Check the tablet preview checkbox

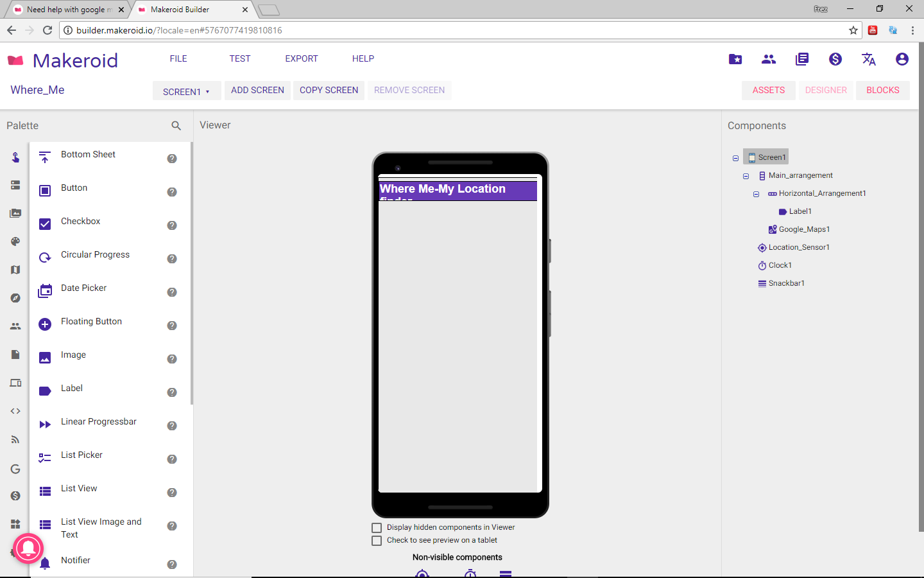pyautogui.click(x=377, y=541)
